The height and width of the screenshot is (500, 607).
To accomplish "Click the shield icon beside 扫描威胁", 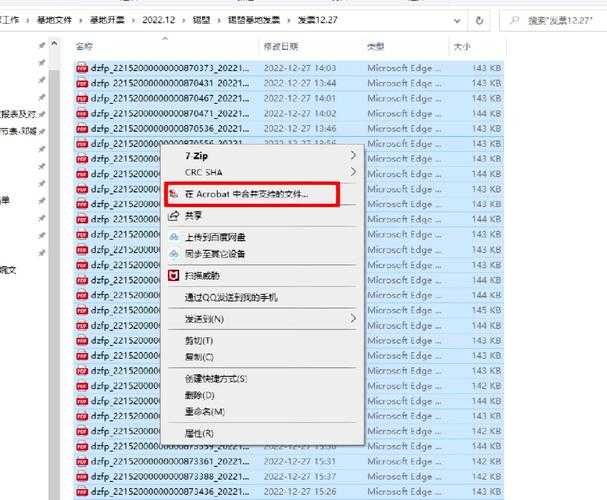I will coord(173,276).
